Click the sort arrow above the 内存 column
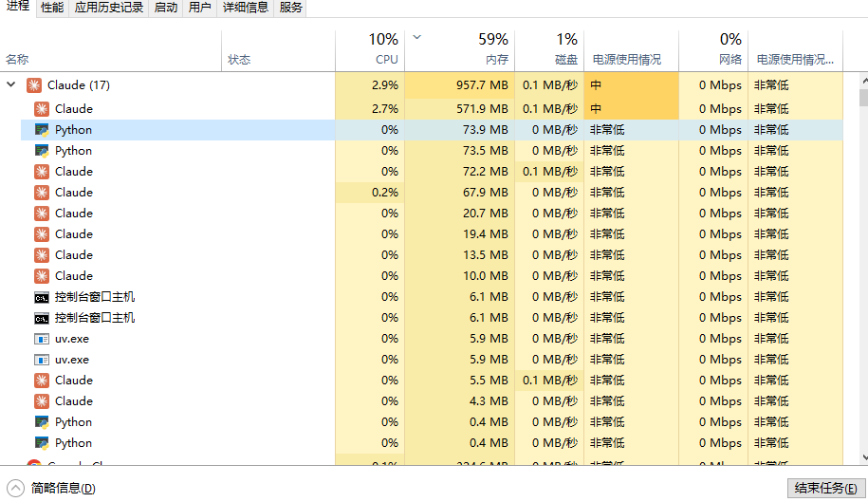This screenshot has height=502, width=868. pos(416,38)
